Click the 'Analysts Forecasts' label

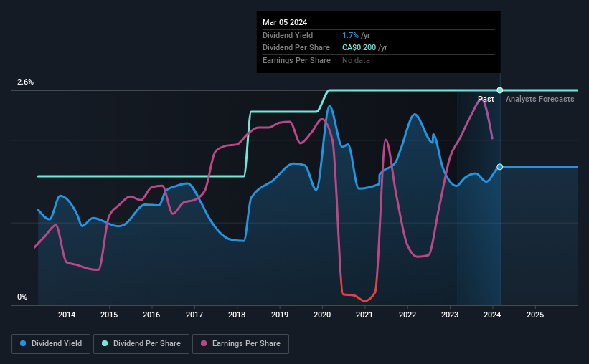pyautogui.click(x=539, y=99)
